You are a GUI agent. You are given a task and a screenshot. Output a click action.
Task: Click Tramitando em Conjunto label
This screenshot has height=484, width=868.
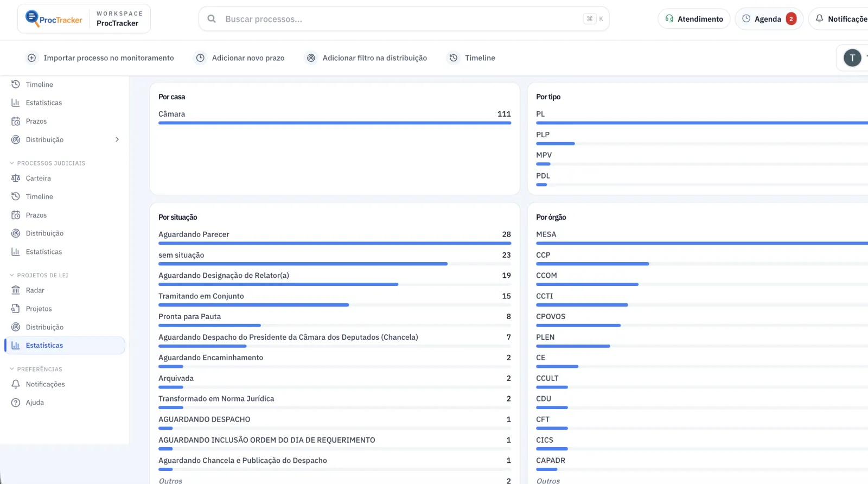pos(201,296)
